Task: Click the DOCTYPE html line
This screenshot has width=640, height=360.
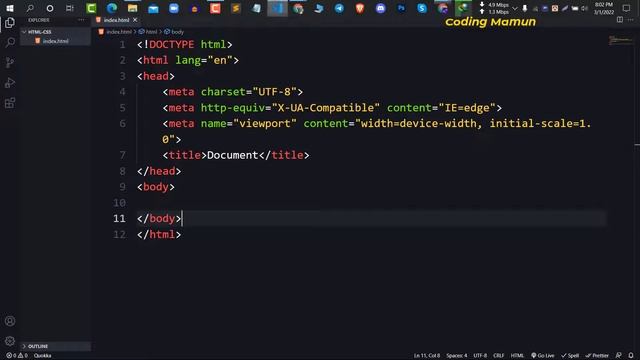Action: pos(184,44)
